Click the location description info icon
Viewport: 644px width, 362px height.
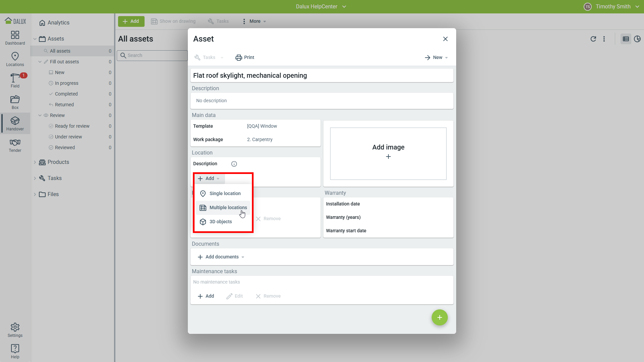pos(234,164)
